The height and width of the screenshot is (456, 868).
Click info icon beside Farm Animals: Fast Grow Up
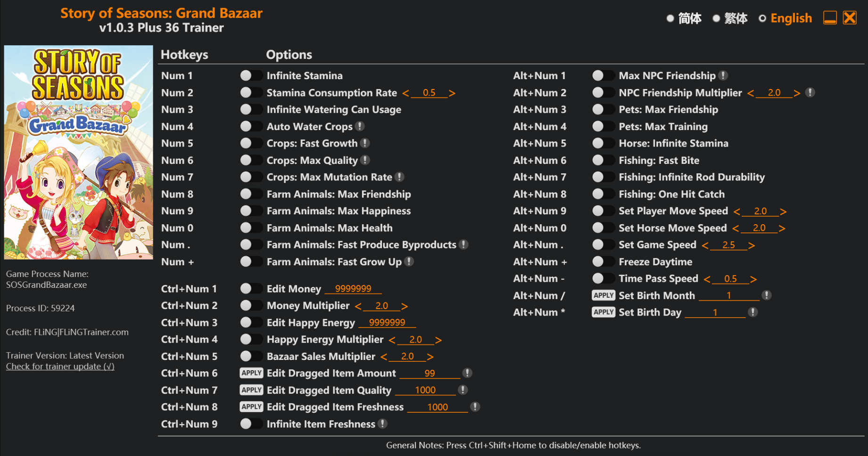pyautogui.click(x=409, y=261)
